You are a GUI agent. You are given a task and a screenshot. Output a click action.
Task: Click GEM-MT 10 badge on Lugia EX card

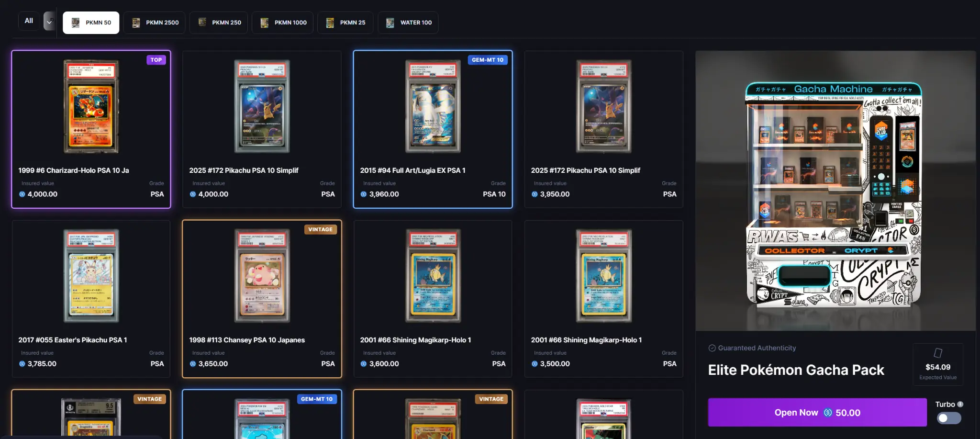pyautogui.click(x=488, y=60)
